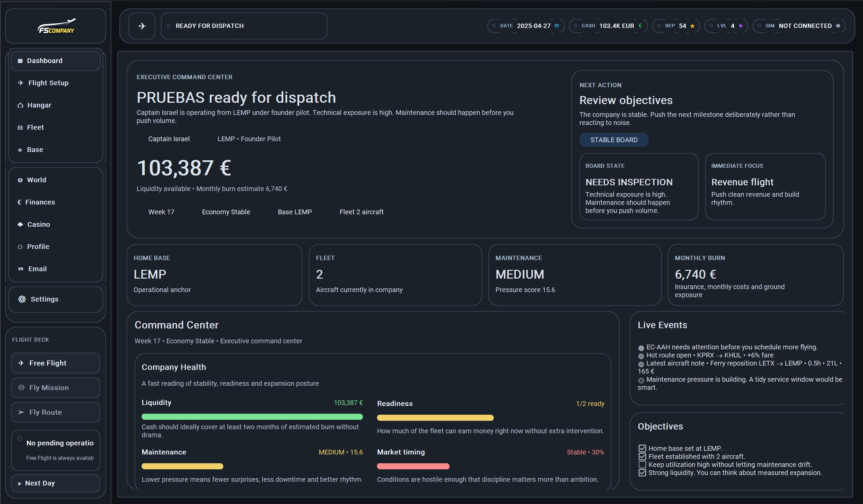Viewport: 863px width, 504px height.
Task: Toggle the Strong liquidity objective checkbox
Action: (x=642, y=473)
